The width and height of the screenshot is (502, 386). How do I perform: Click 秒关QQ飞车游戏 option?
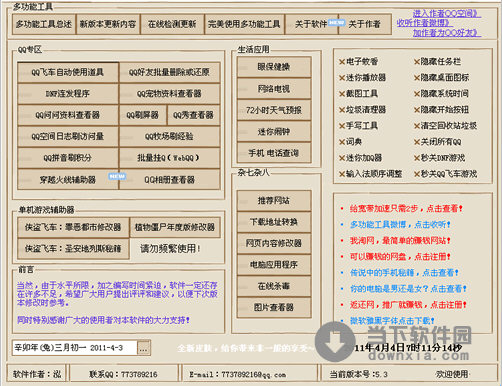(x=446, y=174)
